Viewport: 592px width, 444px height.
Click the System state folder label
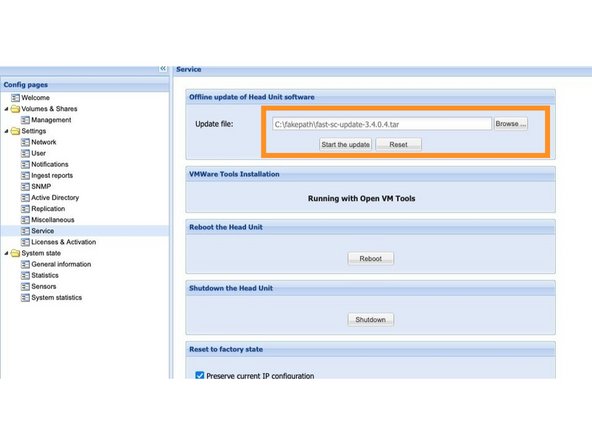pos(41,253)
